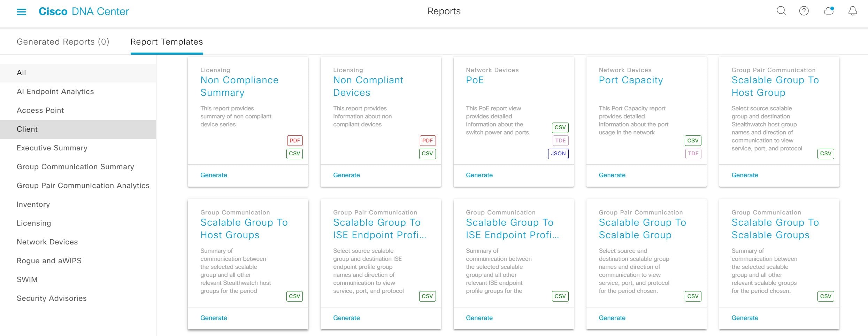Switch to Generated Reports tab
Image resolution: width=868 pixels, height=336 pixels.
(x=63, y=42)
